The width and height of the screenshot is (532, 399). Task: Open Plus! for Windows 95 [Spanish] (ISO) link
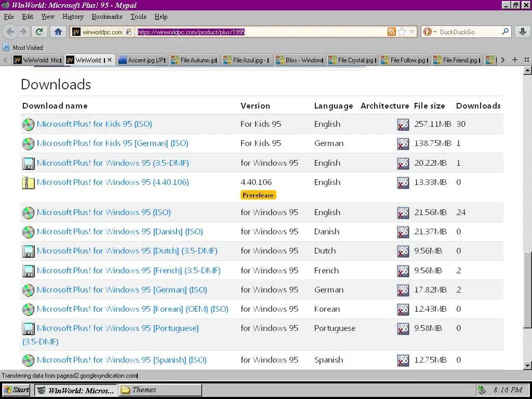[122, 360]
